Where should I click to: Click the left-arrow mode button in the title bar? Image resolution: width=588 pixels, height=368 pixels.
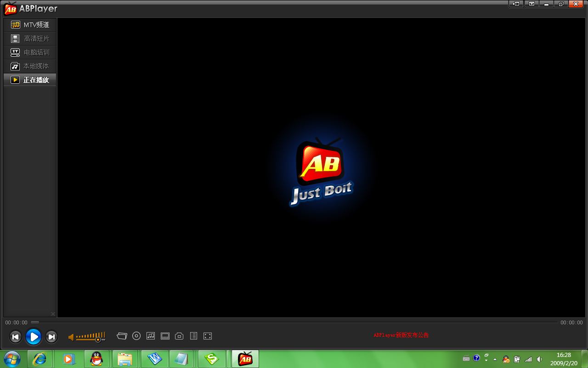[x=516, y=4]
